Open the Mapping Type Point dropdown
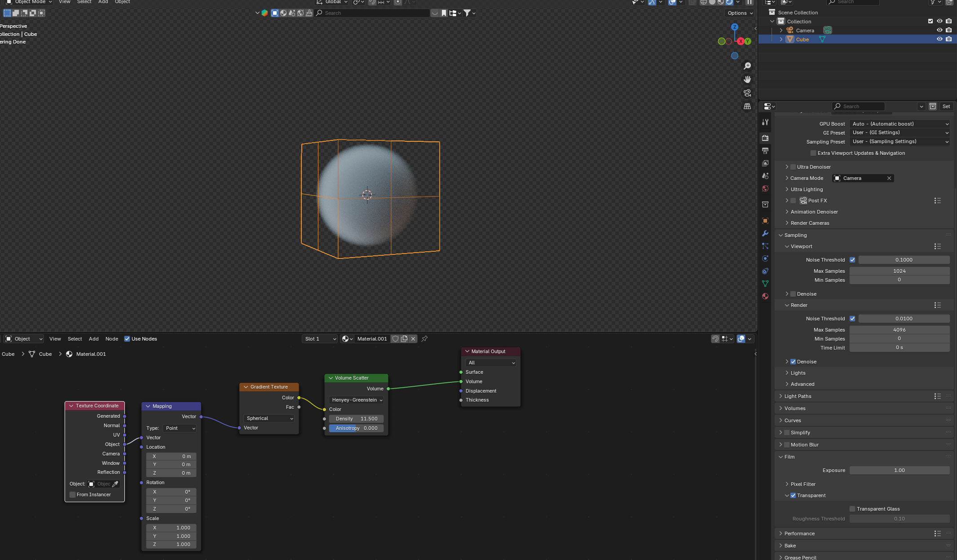The image size is (957, 560). click(x=180, y=428)
